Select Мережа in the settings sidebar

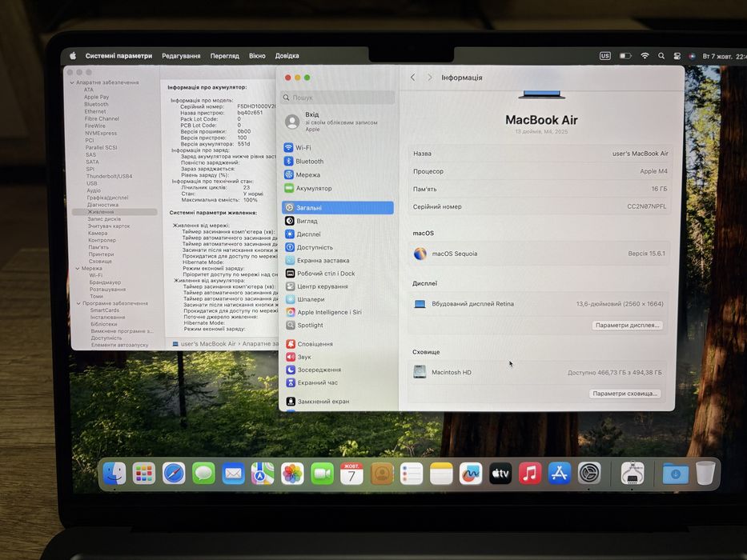[x=337, y=174]
